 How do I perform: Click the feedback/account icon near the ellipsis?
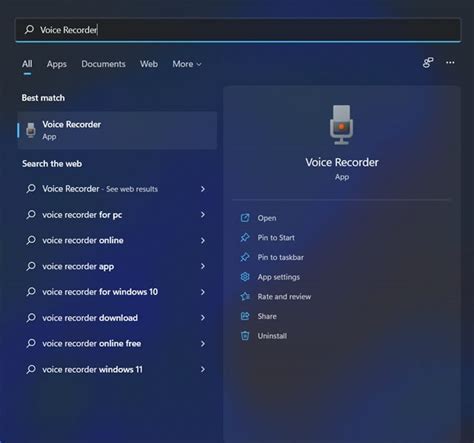point(428,62)
